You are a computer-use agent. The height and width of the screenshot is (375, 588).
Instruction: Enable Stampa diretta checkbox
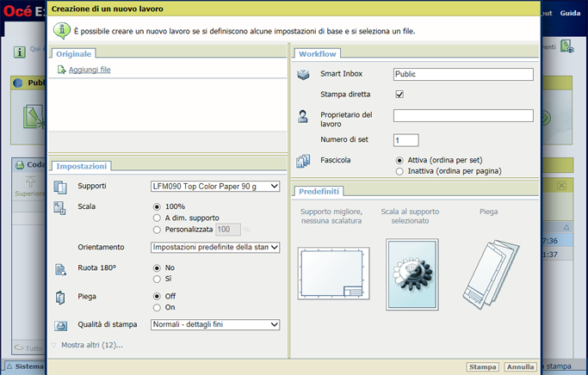point(399,95)
